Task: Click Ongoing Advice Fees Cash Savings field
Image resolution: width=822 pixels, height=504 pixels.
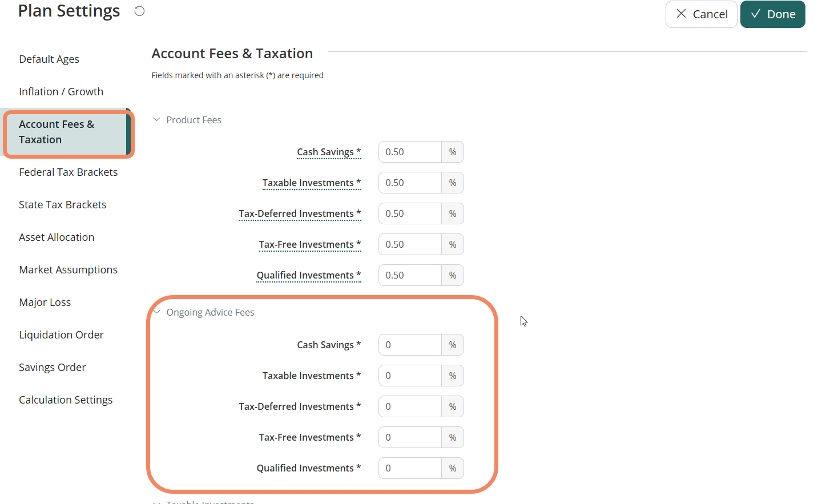Action: pyautogui.click(x=410, y=345)
